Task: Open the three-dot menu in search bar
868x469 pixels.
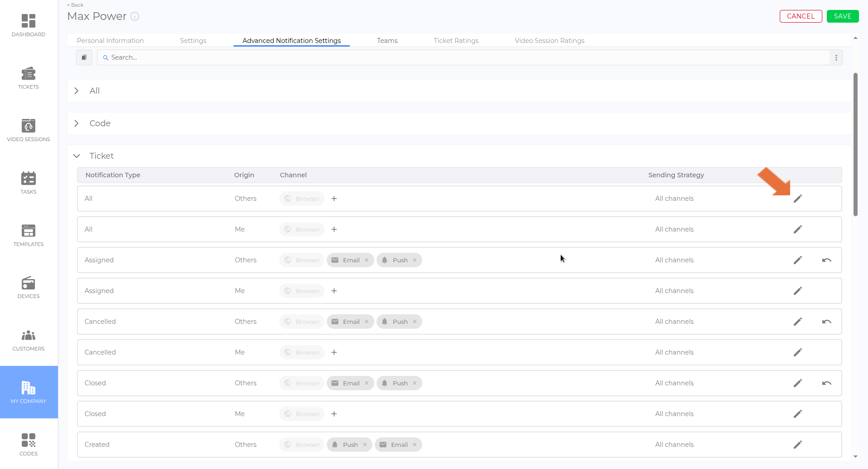Action: pos(836,57)
